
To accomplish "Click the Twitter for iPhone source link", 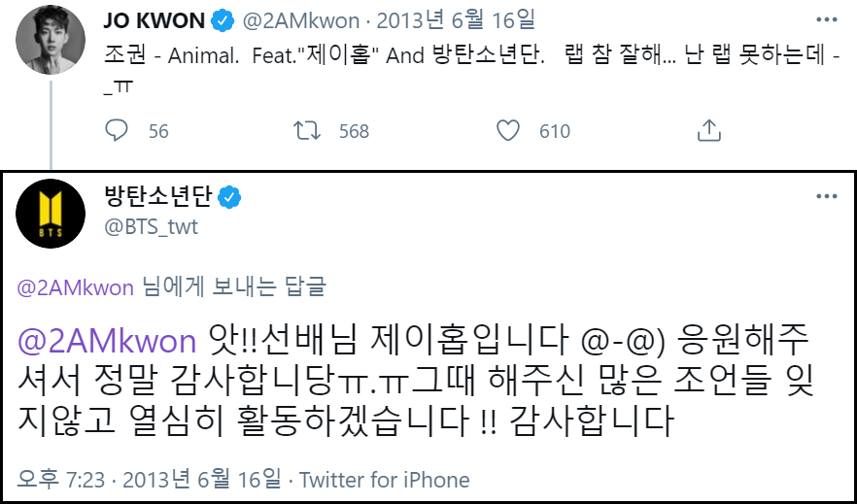I will 384,480.
